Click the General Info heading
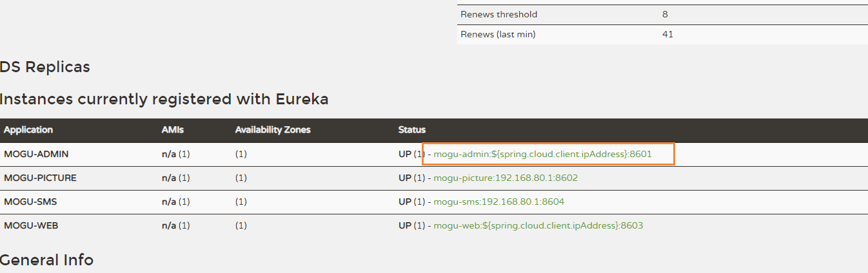 [46, 260]
